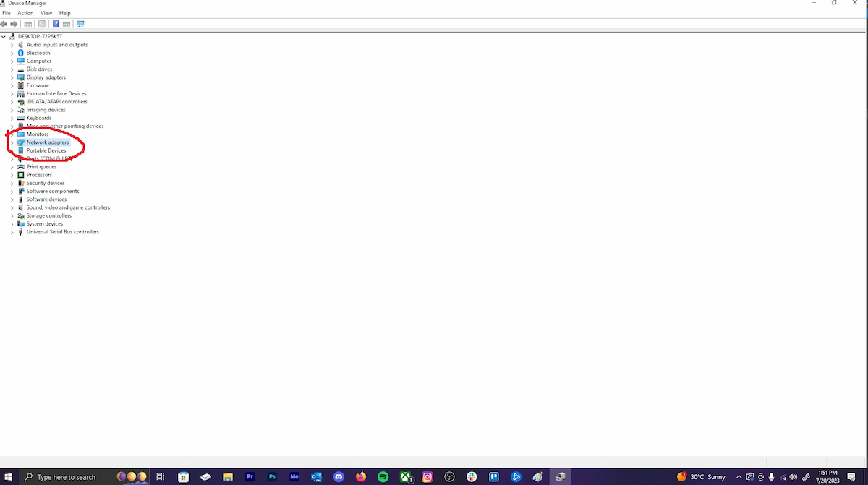Expand the Audio inputs and outputs node
This screenshot has width=868, height=485.
click(12, 45)
